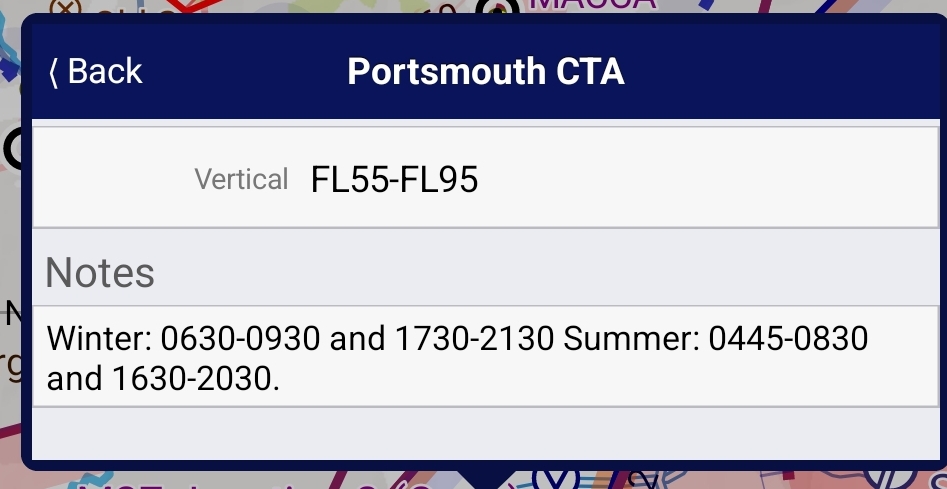
Task: Click the circled X map symbol at top-left
Action: (66, 7)
